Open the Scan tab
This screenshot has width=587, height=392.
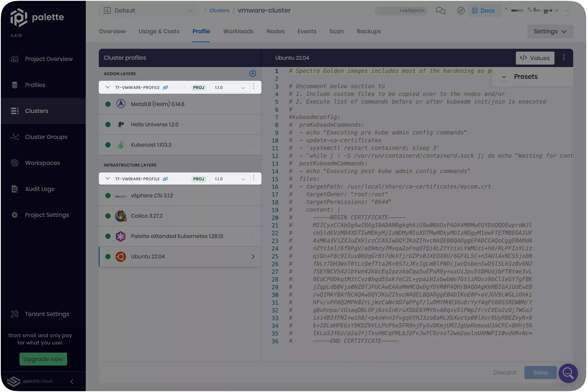[336, 31]
